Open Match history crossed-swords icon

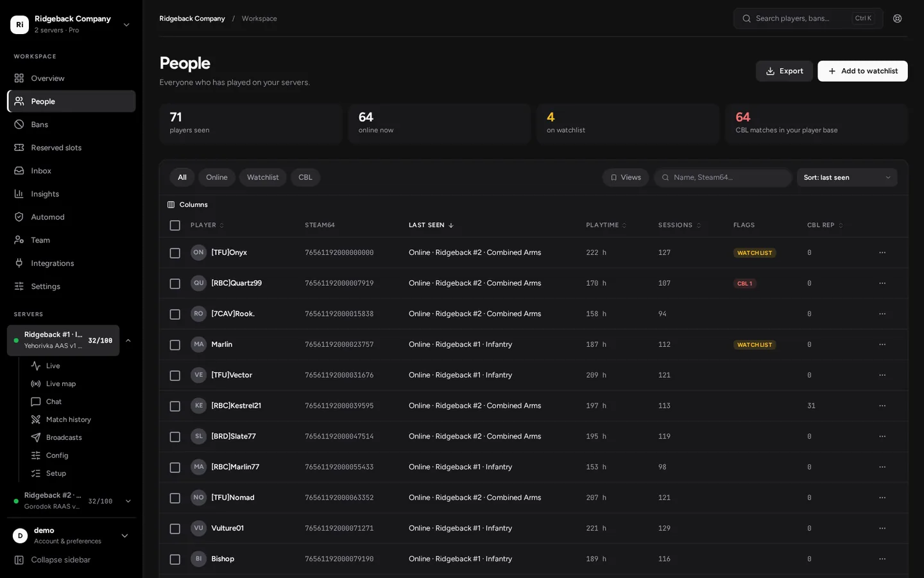click(x=36, y=420)
